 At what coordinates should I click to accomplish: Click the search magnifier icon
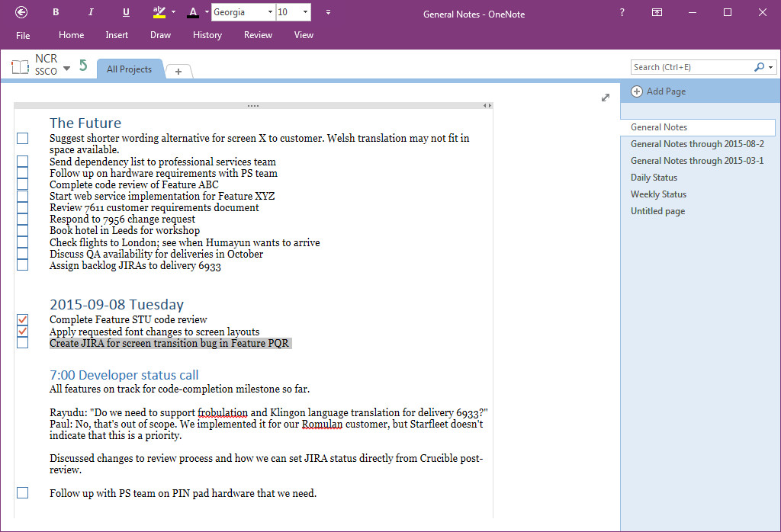[759, 66]
